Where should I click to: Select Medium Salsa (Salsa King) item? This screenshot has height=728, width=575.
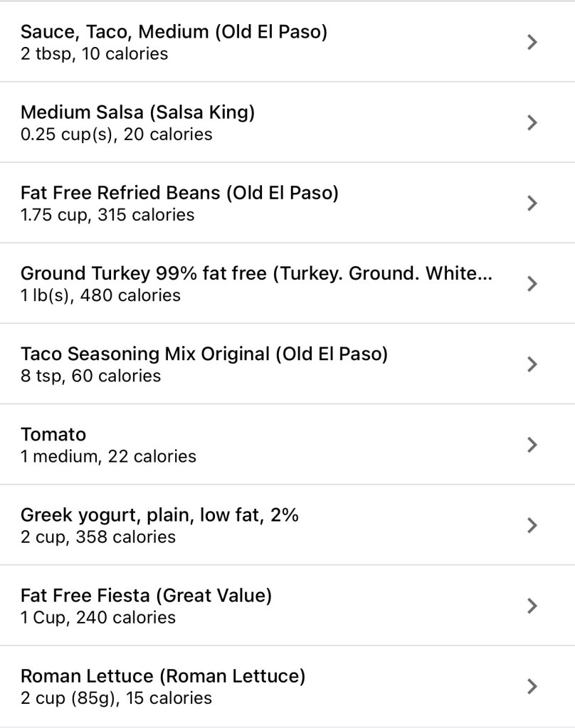[137, 112]
